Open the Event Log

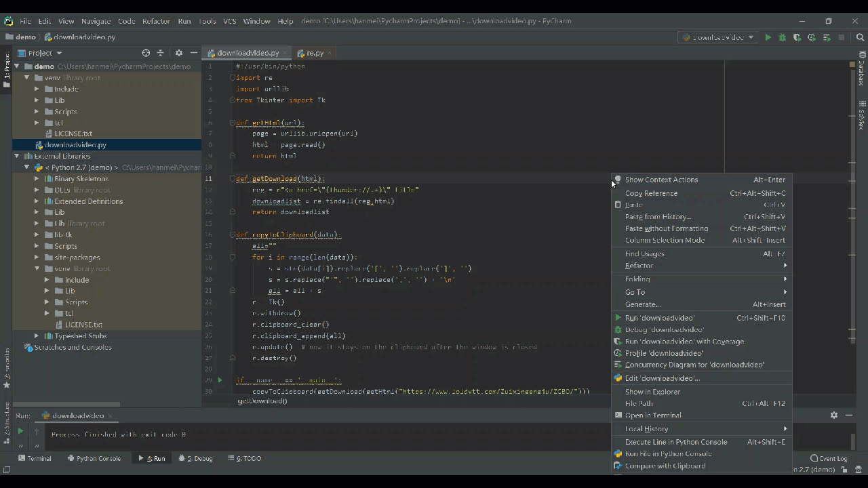coord(829,458)
